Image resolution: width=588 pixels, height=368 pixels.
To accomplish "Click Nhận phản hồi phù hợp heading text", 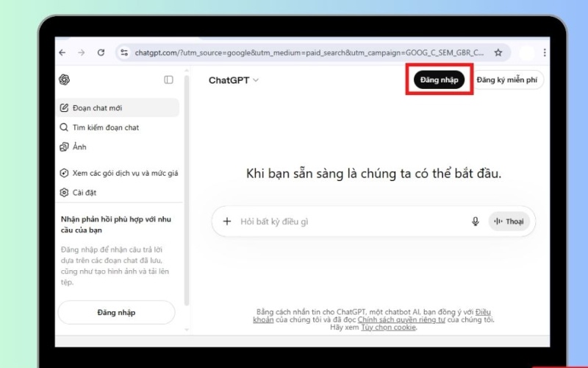I will [x=116, y=224].
